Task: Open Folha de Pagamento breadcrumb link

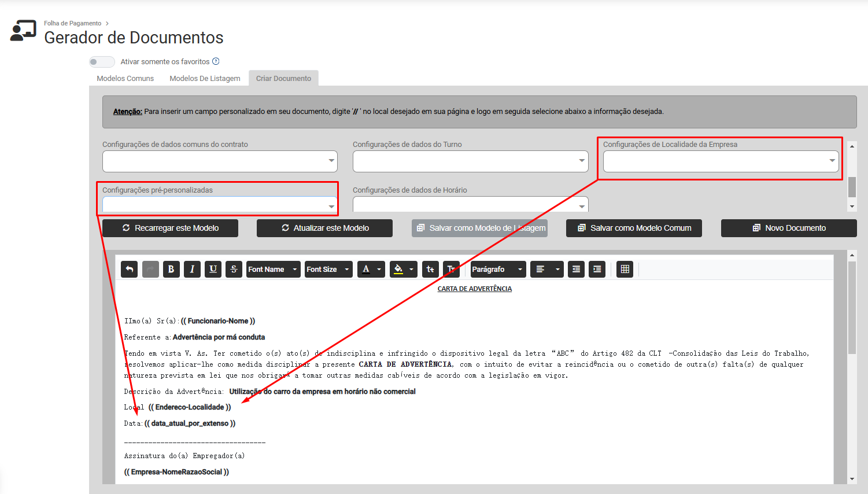Action: (73, 23)
